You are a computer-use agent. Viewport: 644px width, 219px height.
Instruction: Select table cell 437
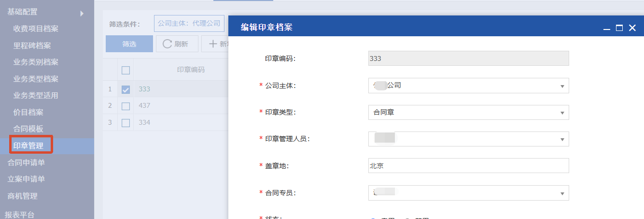click(x=144, y=105)
